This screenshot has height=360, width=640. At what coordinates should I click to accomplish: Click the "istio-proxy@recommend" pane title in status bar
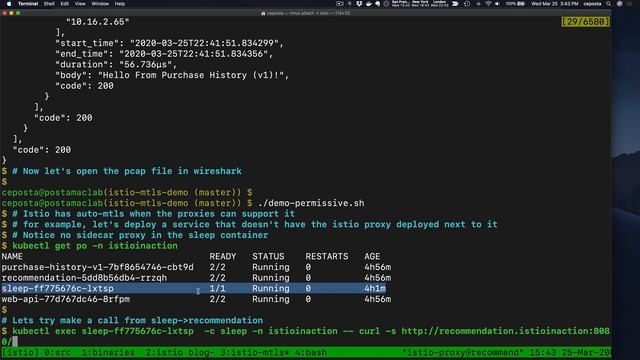462,352
